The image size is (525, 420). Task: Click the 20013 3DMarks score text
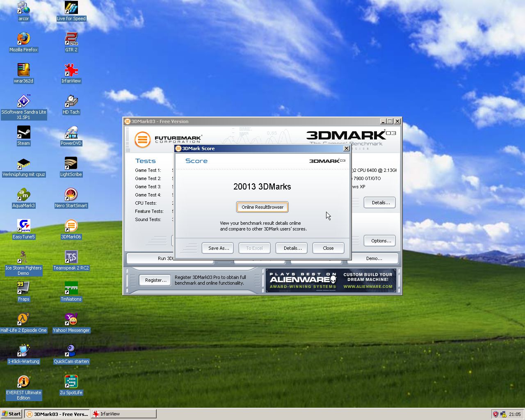262,187
